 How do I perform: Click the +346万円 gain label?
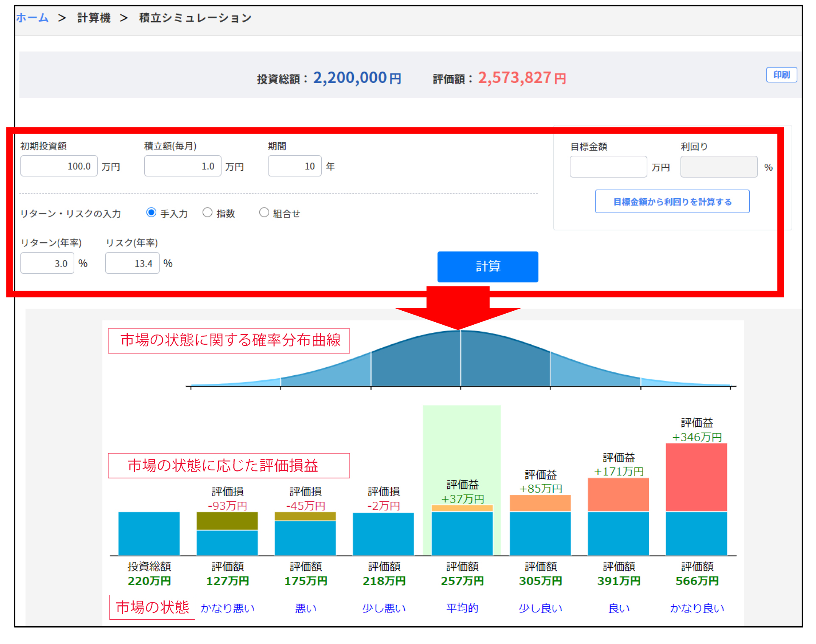click(697, 437)
